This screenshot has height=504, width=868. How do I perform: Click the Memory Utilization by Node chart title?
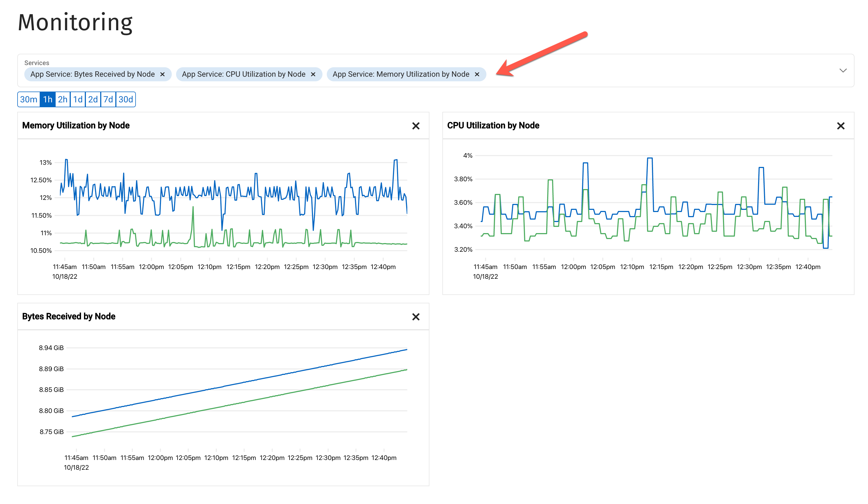[x=76, y=125]
